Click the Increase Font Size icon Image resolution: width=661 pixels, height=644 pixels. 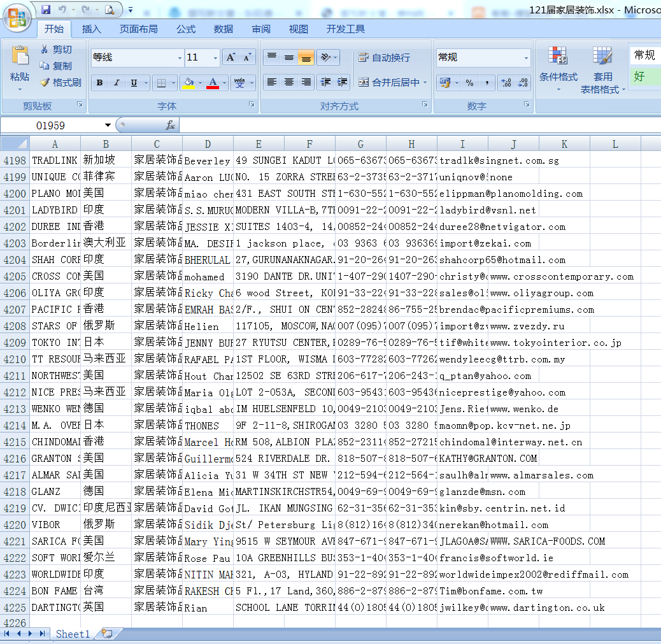point(231,57)
